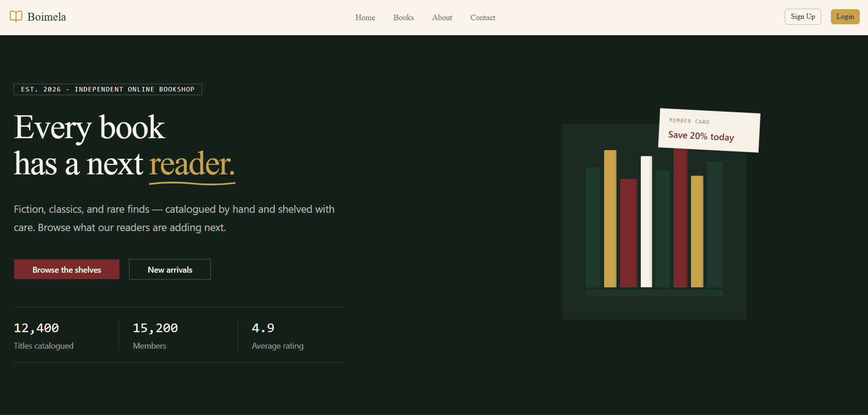This screenshot has height=415, width=868.
Task: Click the 'Average rating' label
Action: (x=278, y=346)
